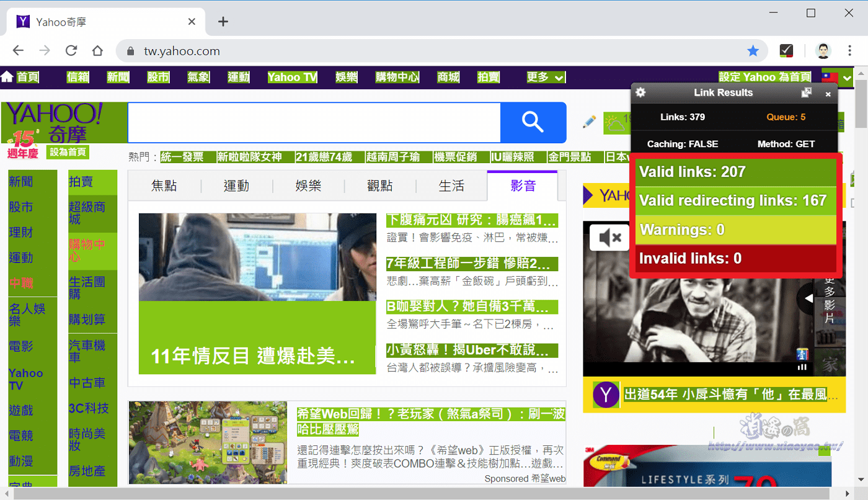The image size is (868, 500).
Task: Open the hooded person video thumbnail
Action: tap(257, 257)
